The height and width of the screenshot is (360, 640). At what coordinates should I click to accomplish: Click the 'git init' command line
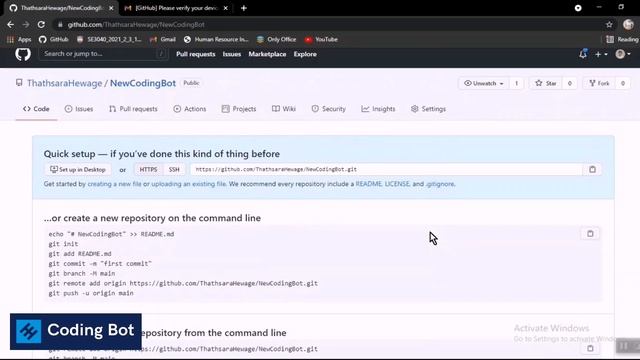pos(63,244)
